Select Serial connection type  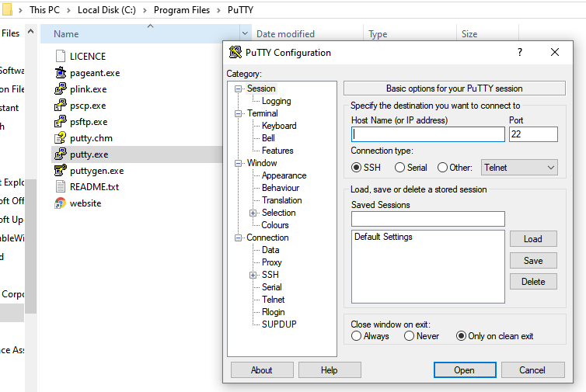[x=399, y=167]
